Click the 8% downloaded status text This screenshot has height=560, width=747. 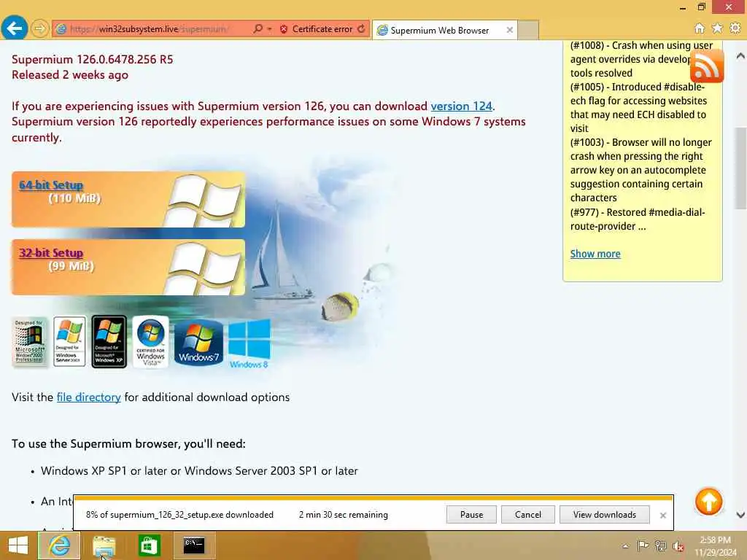pos(179,515)
